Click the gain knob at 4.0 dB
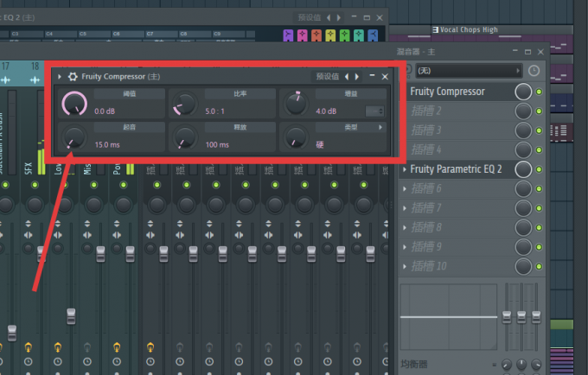Viewport: 588px width, 375px height. (x=296, y=104)
